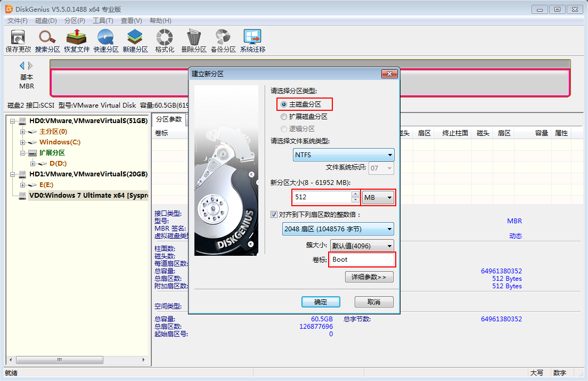Open the 工具(T) menu
Image resolution: width=588 pixels, height=381 pixels.
click(103, 21)
